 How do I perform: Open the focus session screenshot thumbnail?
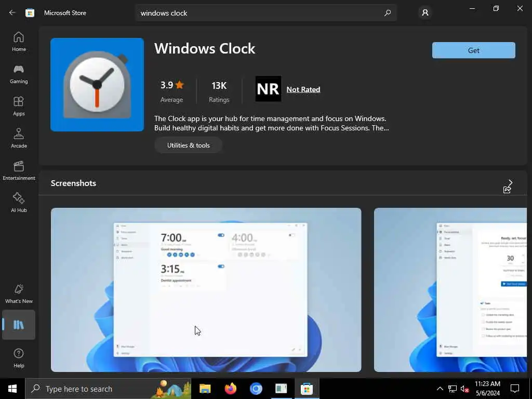click(450, 290)
